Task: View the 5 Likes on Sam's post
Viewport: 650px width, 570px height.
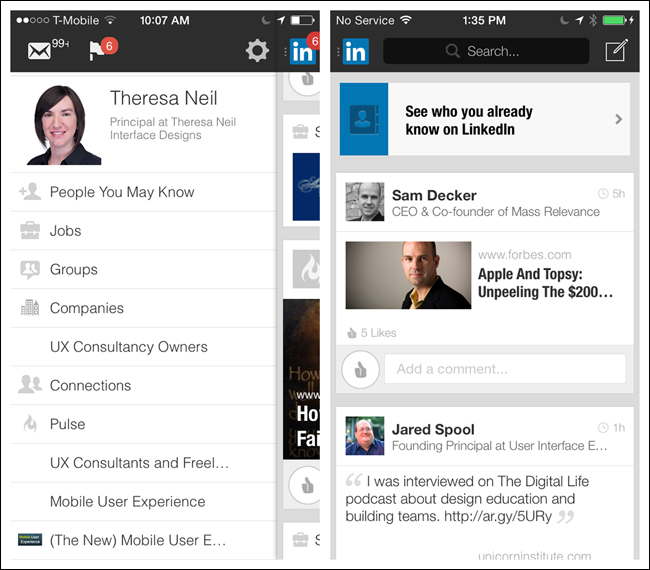Action: (372, 333)
